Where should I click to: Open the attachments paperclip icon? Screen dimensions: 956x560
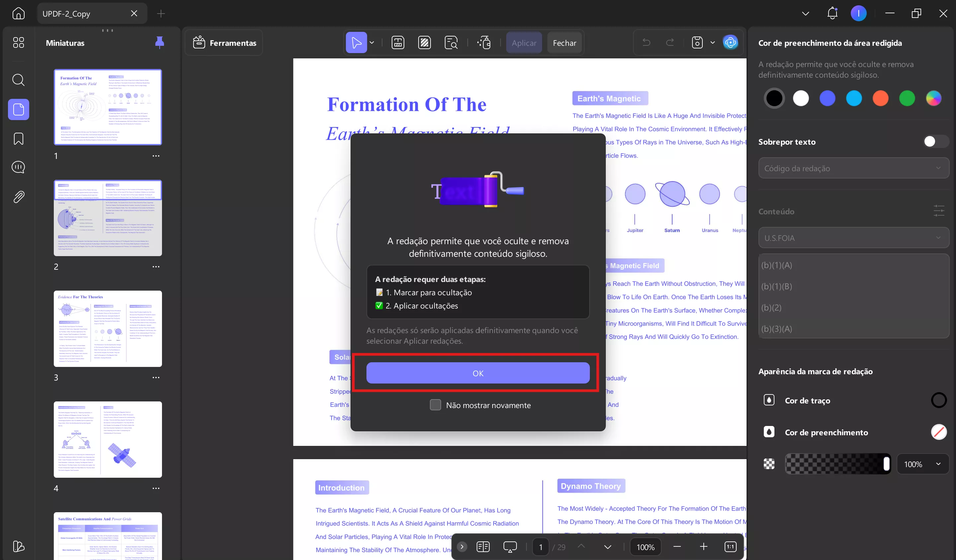18,197
